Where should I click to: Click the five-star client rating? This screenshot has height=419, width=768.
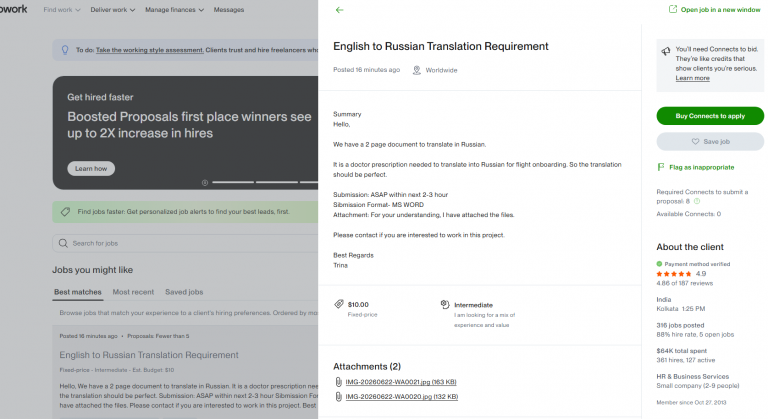click(x=674, y=274)
